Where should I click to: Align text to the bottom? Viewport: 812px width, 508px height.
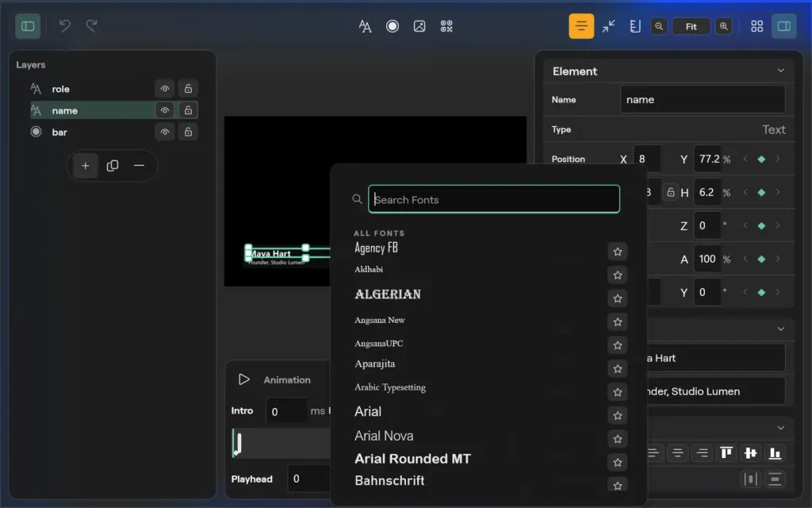[775, 453]
